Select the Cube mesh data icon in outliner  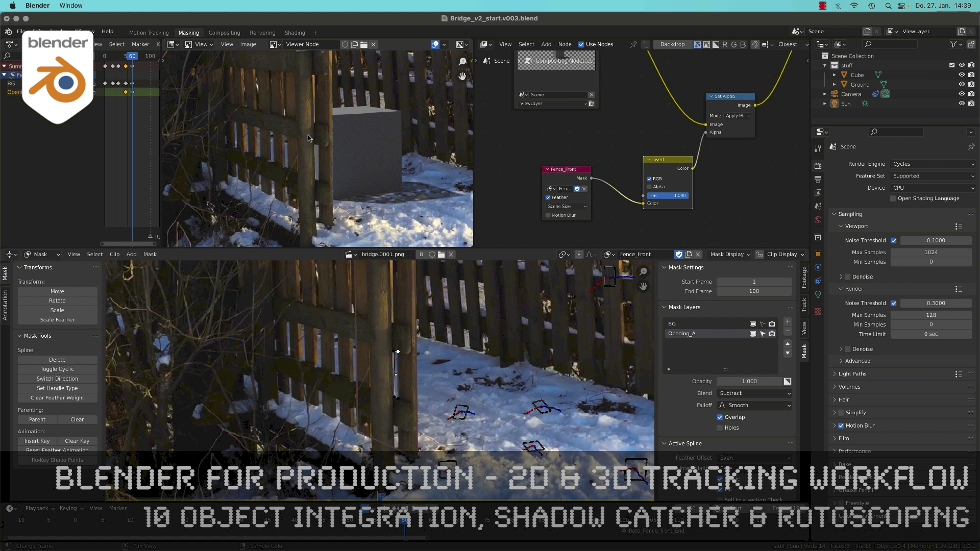click(878, 74)
